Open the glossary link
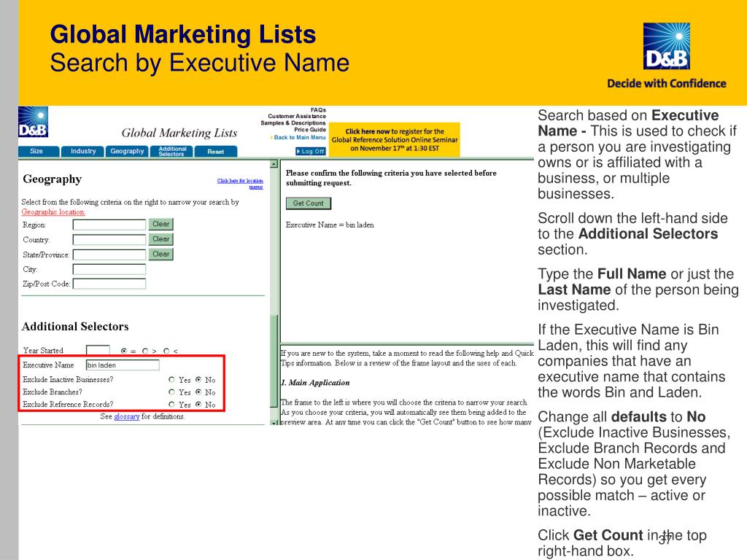 click(127, 416)
